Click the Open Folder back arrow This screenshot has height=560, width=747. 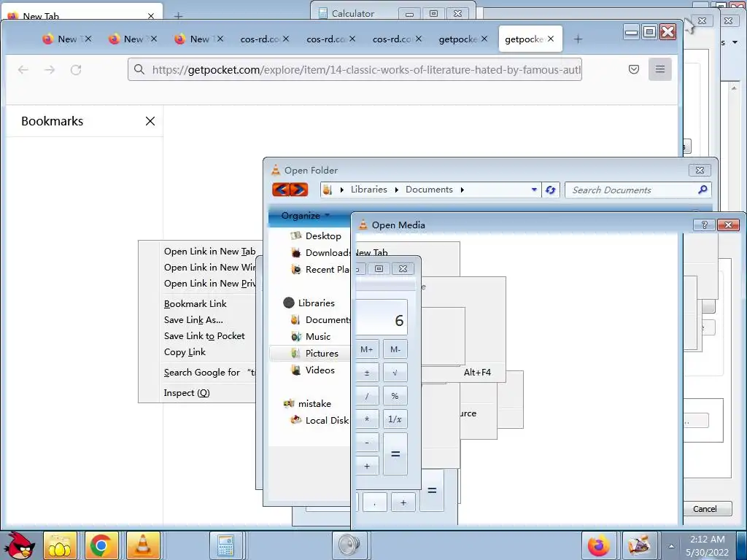281,190
